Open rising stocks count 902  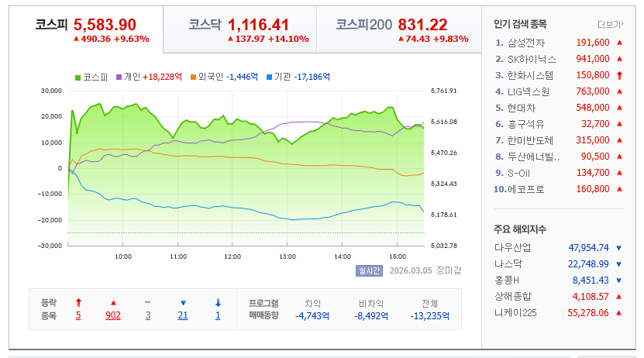(113, 315)
